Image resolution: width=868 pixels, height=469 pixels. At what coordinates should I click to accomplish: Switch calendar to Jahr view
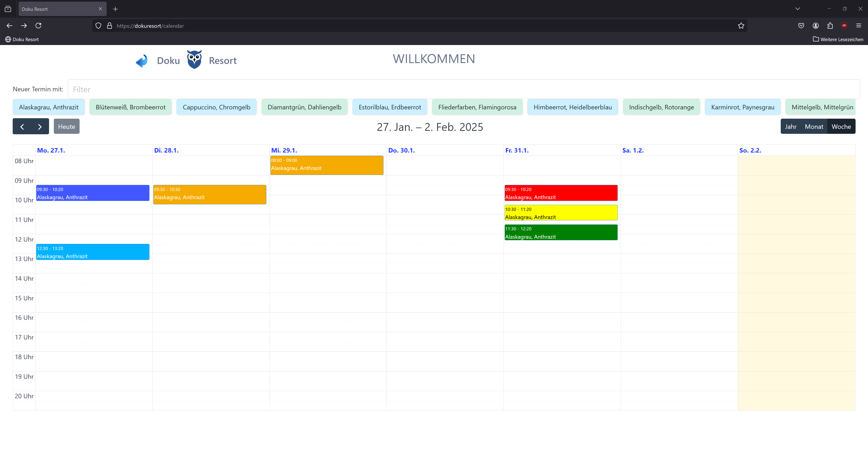pyautogui.click(x=790, y=127)
